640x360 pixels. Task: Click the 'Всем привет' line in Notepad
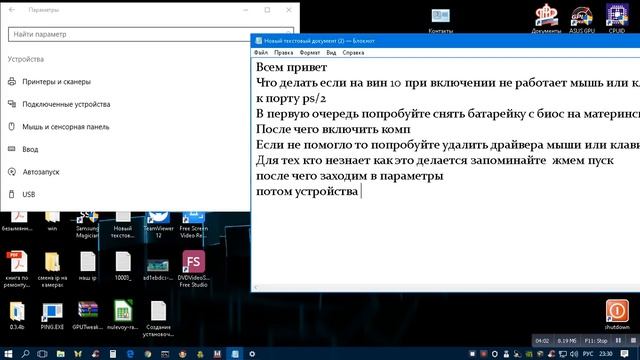pos(291,67)
